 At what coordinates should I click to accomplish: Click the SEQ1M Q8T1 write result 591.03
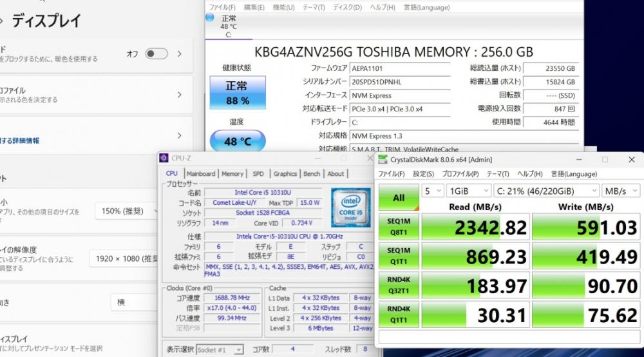[586, 227]
